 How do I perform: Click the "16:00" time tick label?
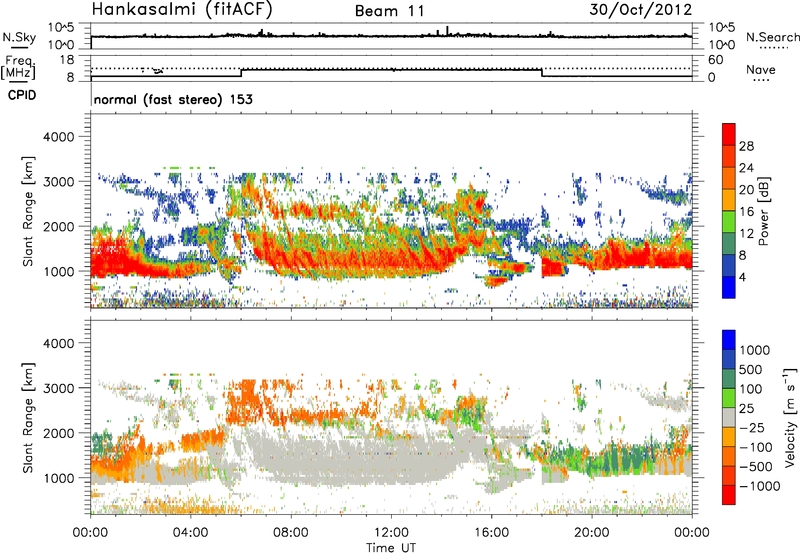492,532
